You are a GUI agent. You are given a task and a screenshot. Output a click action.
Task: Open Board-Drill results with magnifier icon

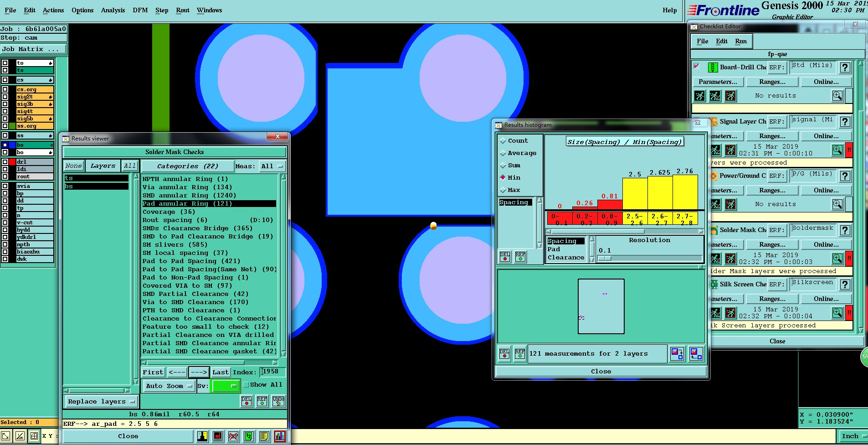pyautogui.click(x=837, y=96)
